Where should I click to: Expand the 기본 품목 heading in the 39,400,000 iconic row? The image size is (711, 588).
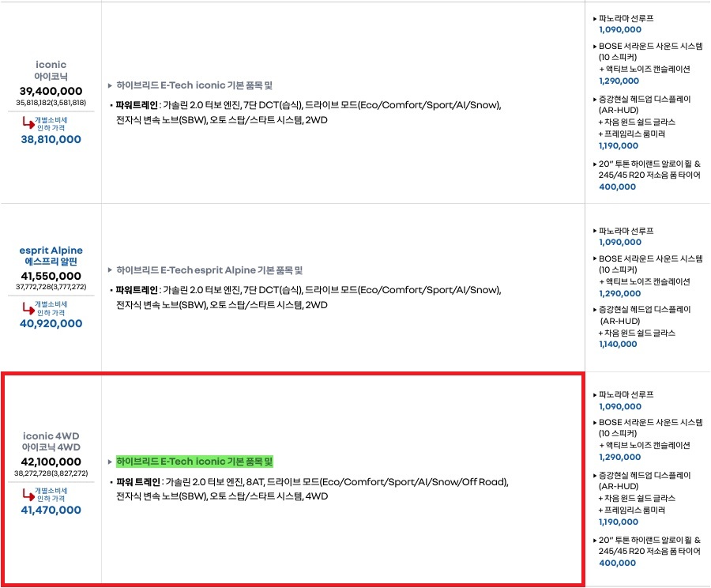[x=194, y=85]
